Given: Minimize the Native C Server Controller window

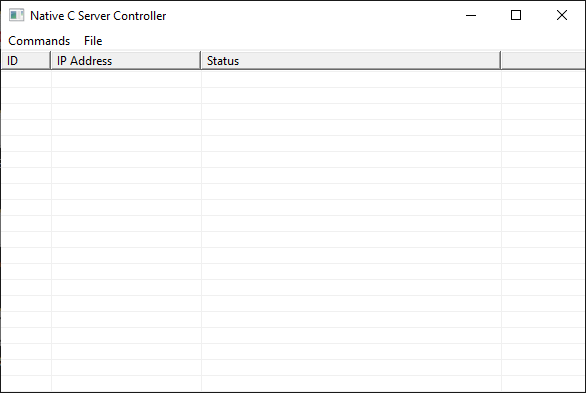Looking at the screenshot, I should point(471,15).
